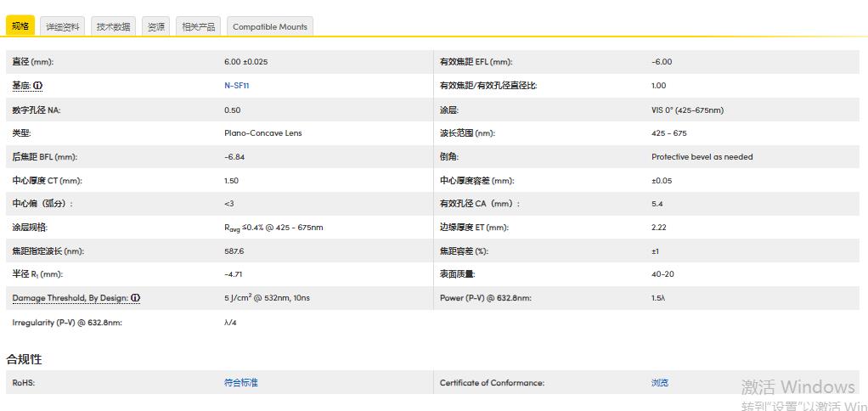Click the VIS 0° coating value
Viewport: 868px width, 411px height.
687,110
